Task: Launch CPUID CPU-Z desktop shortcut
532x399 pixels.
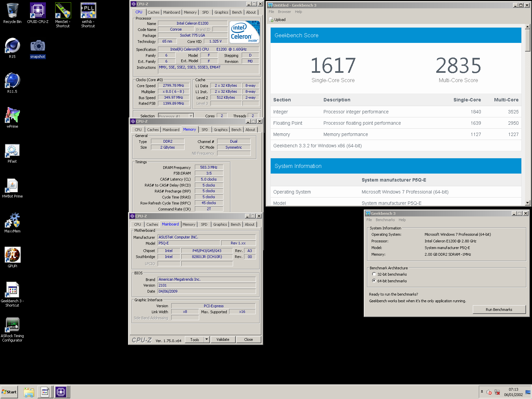Action: click(x=38, y=13)
